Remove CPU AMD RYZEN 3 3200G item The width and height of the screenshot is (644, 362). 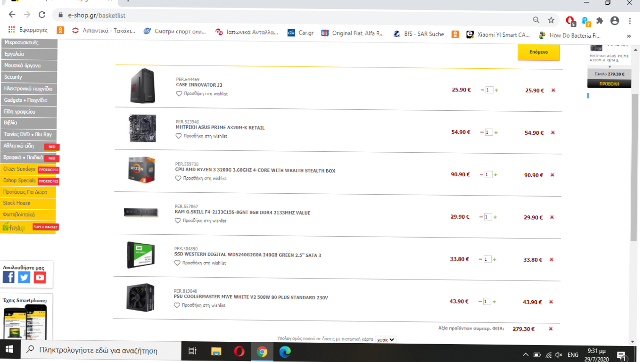[553, 175]
